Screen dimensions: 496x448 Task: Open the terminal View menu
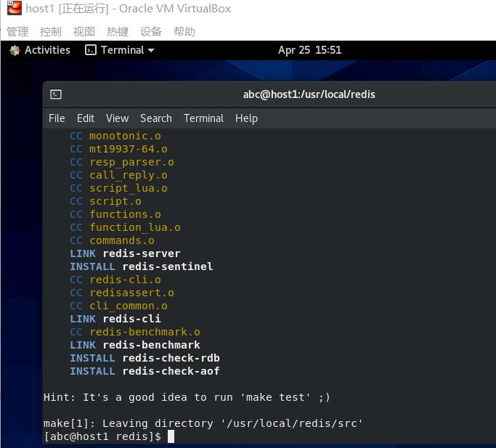point(118,118)
